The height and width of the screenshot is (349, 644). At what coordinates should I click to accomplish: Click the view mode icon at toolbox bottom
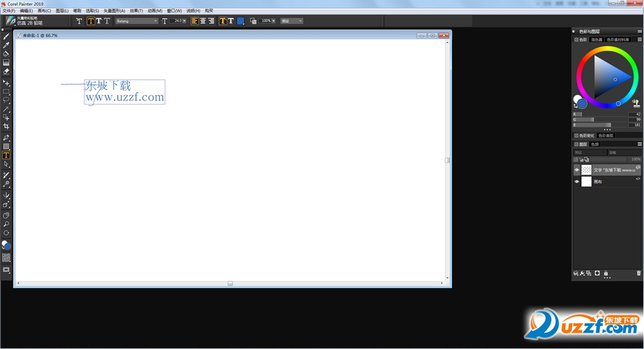coord(6,270)
